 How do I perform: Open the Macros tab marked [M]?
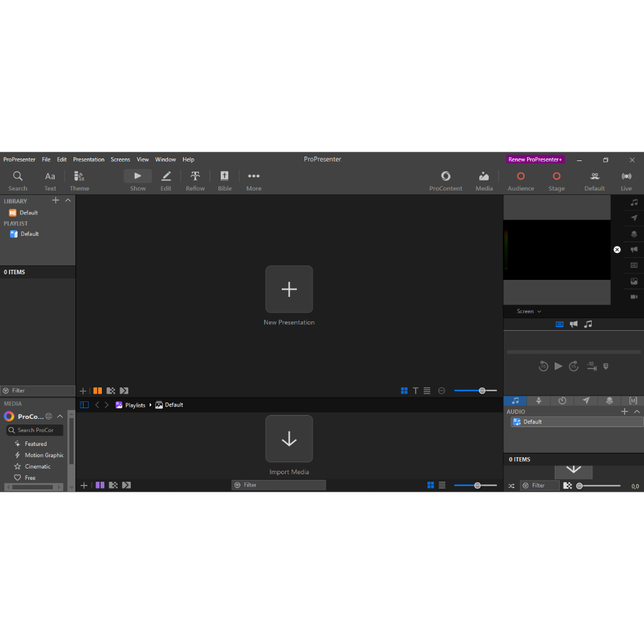click(x=633, y=401)
